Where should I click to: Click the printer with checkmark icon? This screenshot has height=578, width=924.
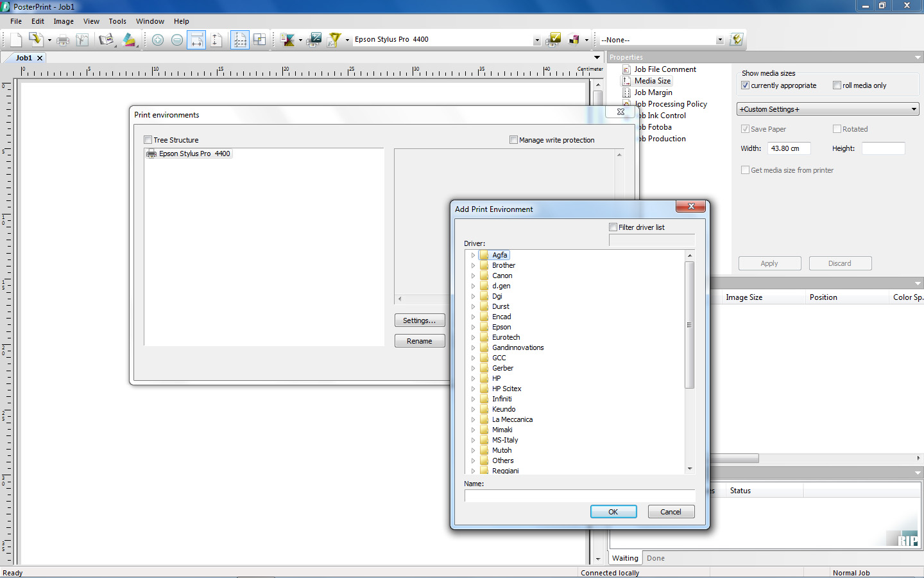[x=553, y=40]
